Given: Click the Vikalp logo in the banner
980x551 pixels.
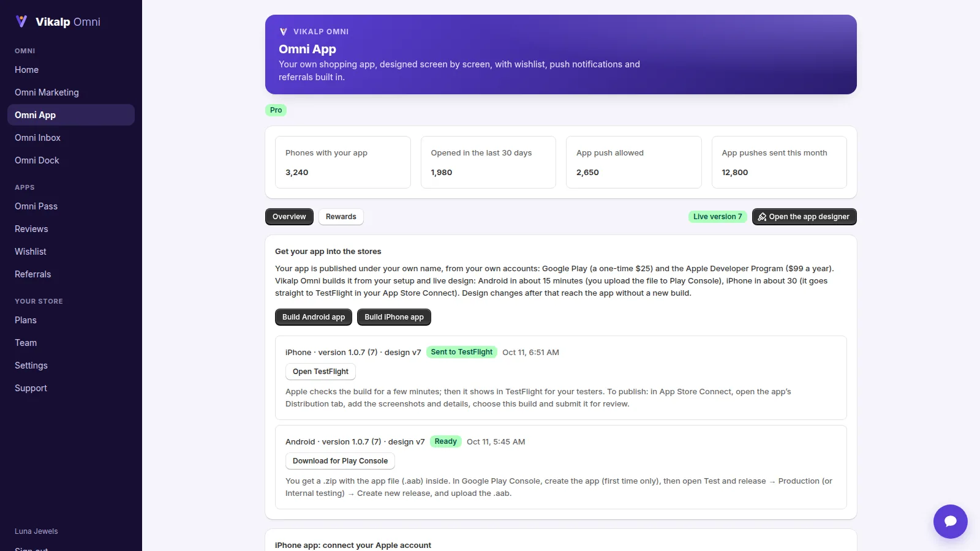Looking at the screenshot, I should 284,32.
